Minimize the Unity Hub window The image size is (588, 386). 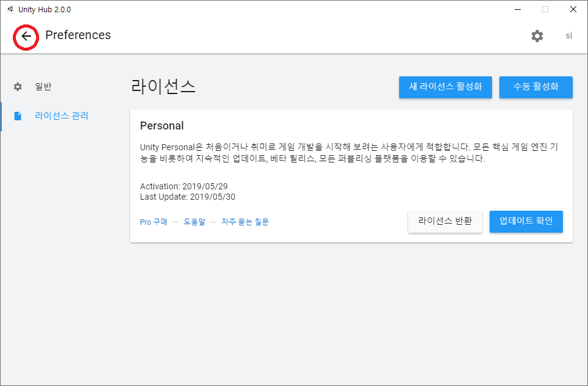click(x=518, y=9)
